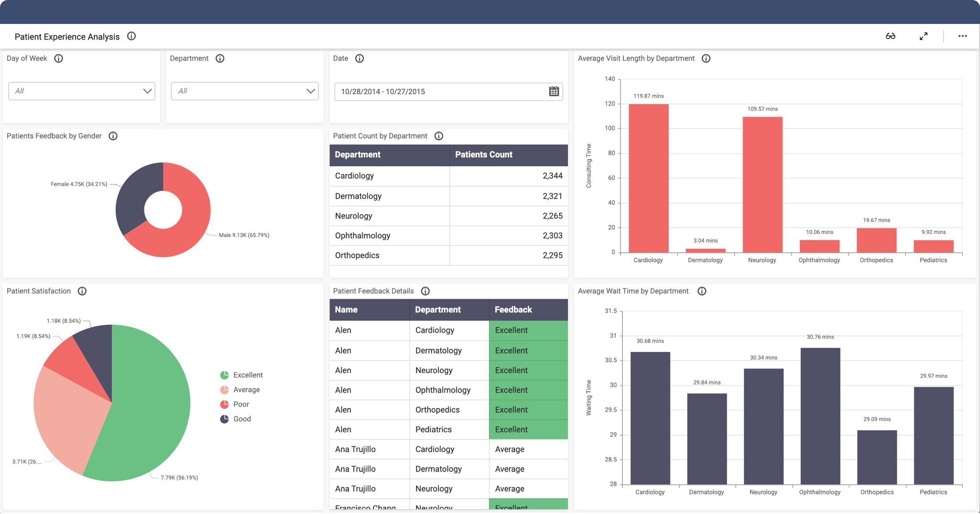Sort by Patients Count column header
The image size is (980, 514).
point(509,155)
